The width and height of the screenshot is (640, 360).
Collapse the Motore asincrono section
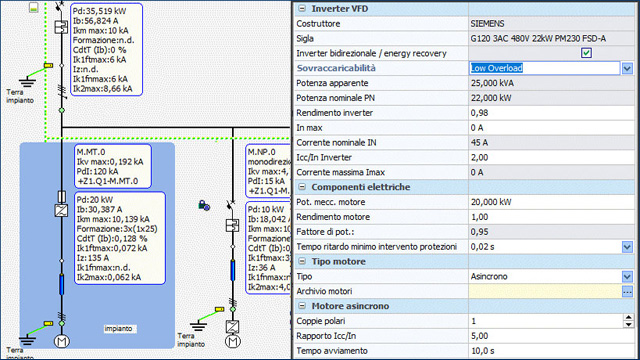[302, 306]
